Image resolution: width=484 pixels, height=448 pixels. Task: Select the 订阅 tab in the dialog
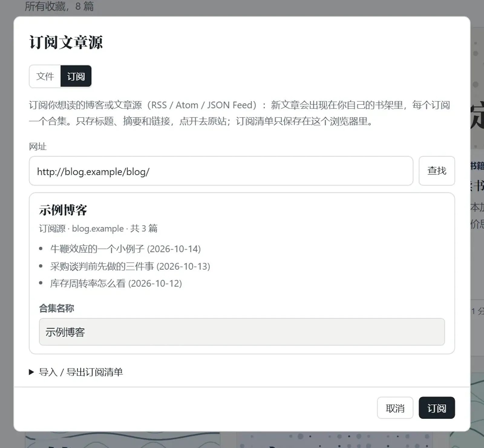(x=76, y=76)
